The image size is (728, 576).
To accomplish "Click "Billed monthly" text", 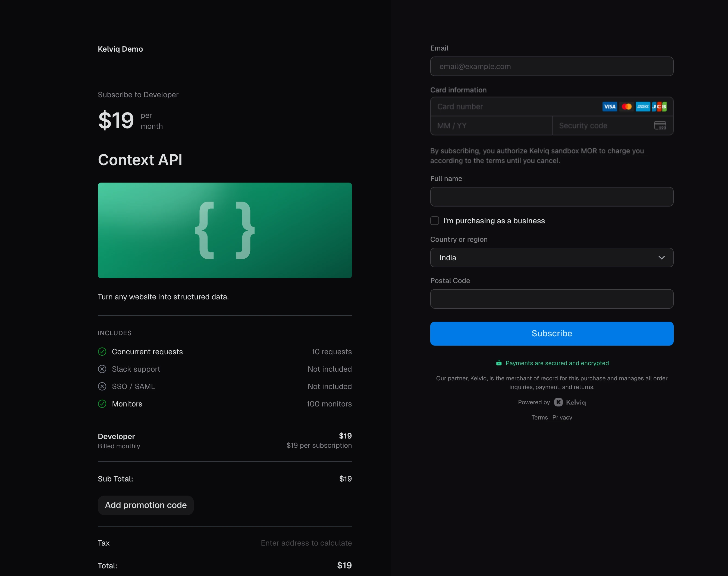I will point(119,446).
